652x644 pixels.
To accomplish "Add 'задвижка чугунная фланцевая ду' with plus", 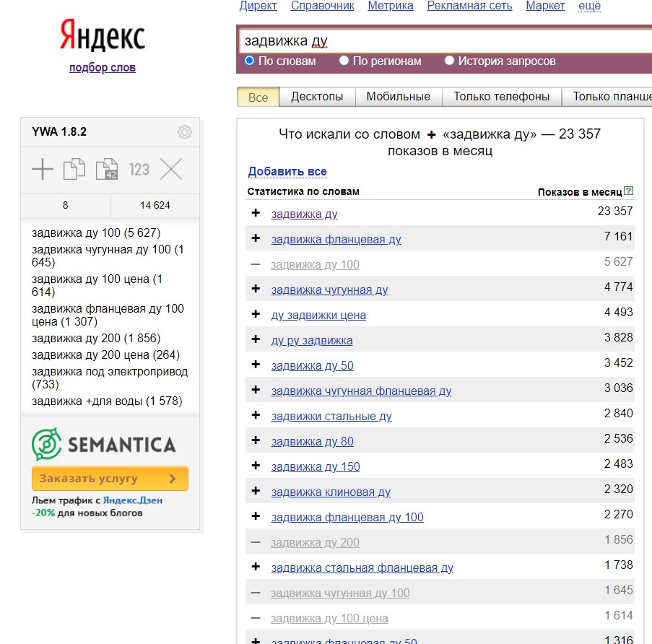I will pos(256,390).
